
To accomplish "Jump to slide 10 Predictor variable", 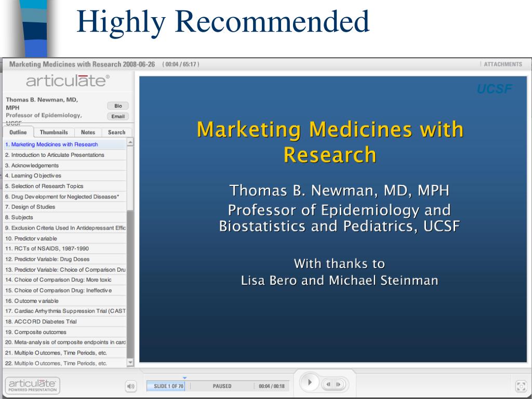I will (65, 238).
